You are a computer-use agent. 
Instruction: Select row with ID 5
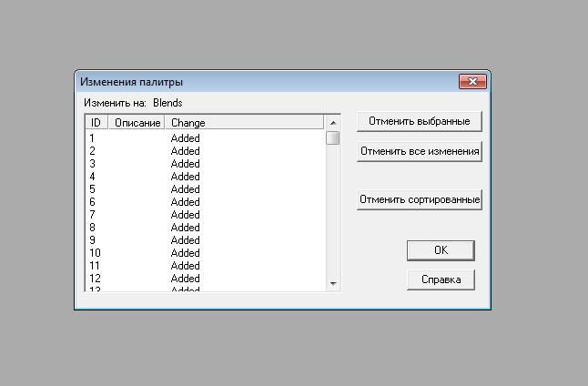coord(92,189)
